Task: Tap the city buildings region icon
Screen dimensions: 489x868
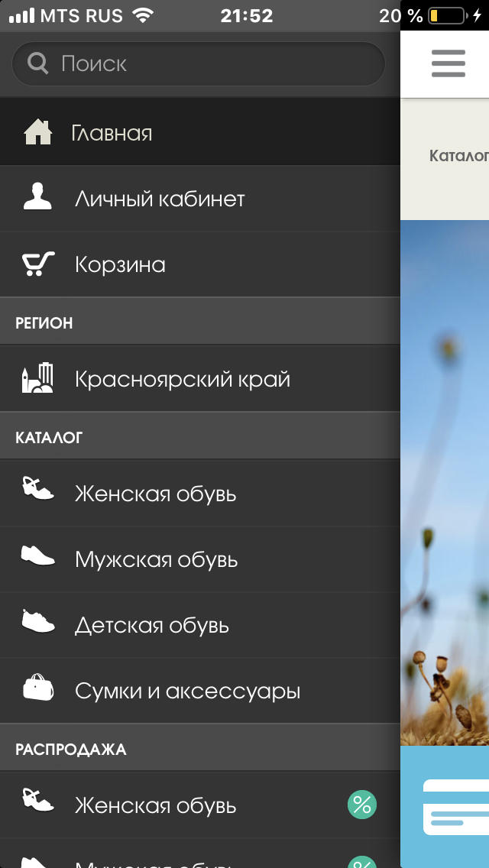Action: click(x=37, y=378)
